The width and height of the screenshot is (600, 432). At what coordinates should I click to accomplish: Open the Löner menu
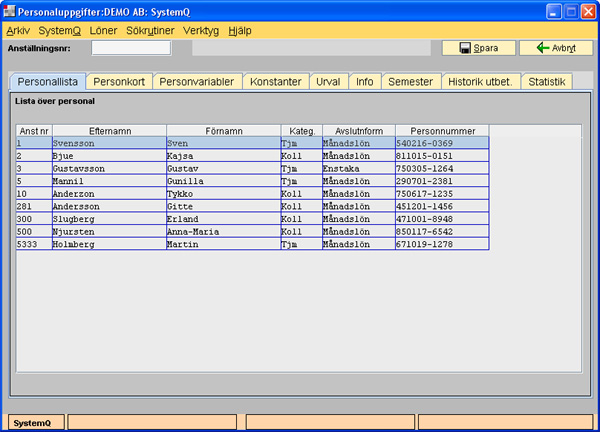[x=103, y=31]
